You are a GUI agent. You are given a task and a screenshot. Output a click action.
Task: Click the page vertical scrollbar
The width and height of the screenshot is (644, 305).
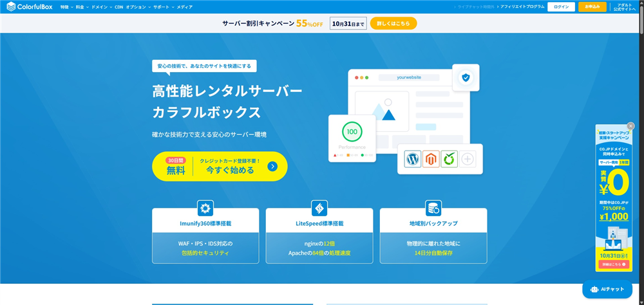coord(641,19)
